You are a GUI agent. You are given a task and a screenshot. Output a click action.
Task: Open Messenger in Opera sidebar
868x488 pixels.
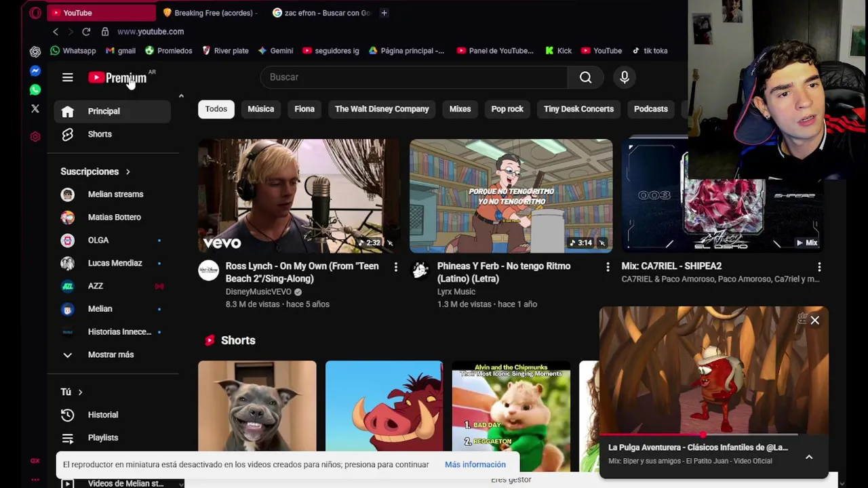pos(35,70)
